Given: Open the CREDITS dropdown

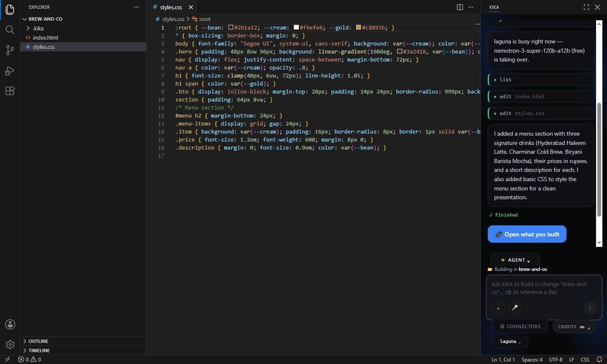Looking at the screenshot, I should point(574,327).
